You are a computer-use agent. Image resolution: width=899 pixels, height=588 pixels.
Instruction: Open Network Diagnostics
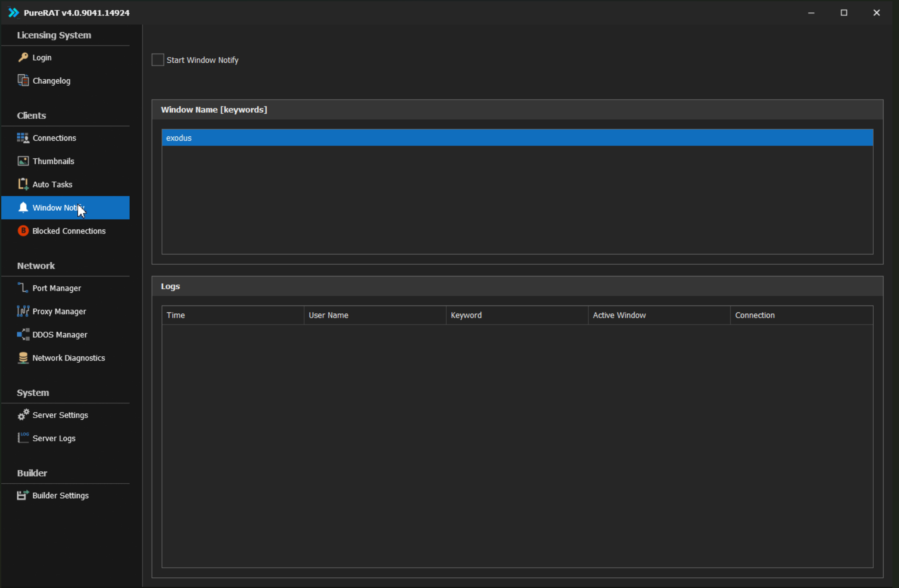pyautogui.click(x=65, y=358)
